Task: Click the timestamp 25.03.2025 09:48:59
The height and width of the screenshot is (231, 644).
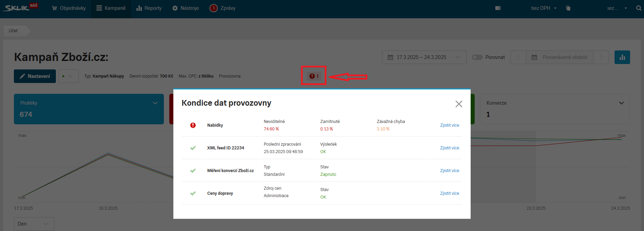Action: coord(283,152)
